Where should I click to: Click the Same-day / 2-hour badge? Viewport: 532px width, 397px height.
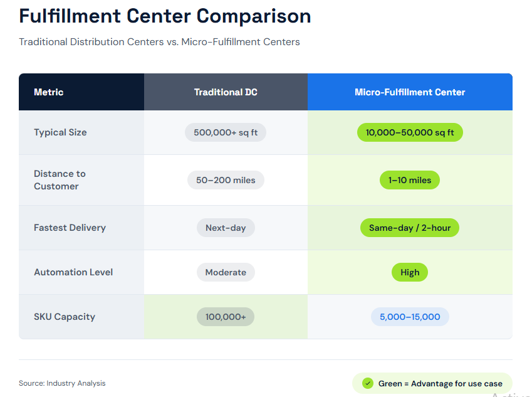[410, 228]
